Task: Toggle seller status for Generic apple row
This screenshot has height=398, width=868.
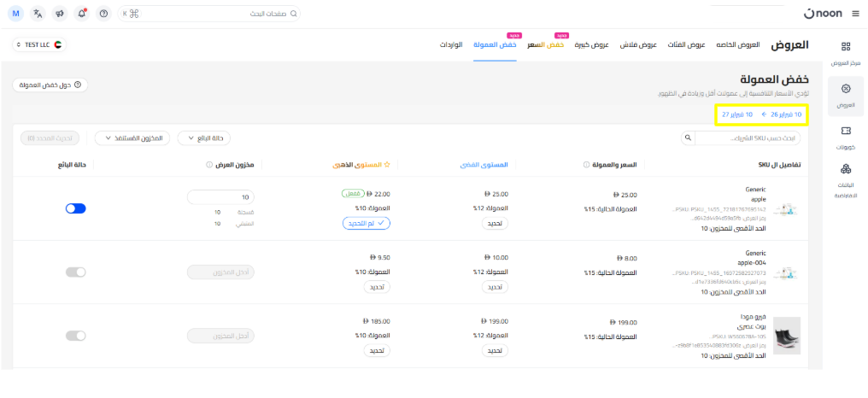Action: (x=76, y=208)
